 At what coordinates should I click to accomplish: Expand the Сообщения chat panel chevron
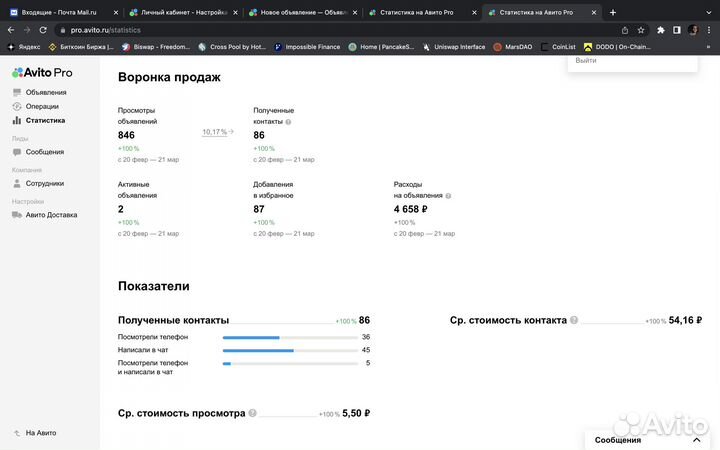click(697, 440)
